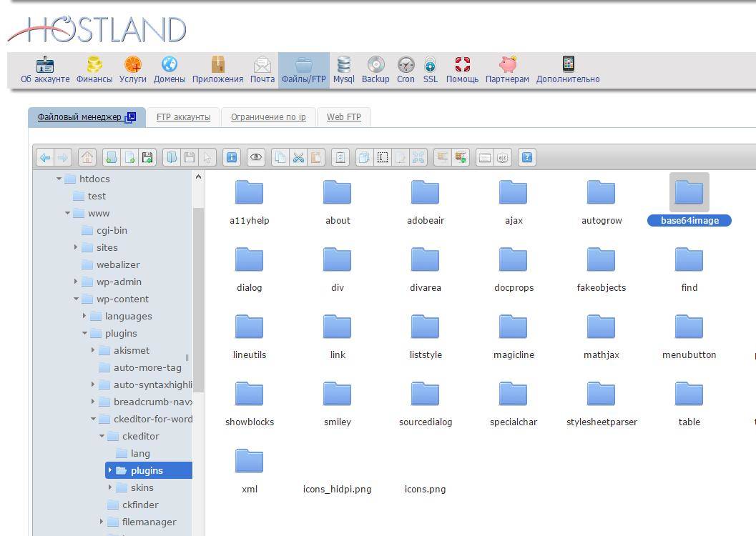The height and width of the screenshot is (536, 756).
Task: Expand the akismet folder in tree
Action: pyautogui.click(x=93, y=351)
